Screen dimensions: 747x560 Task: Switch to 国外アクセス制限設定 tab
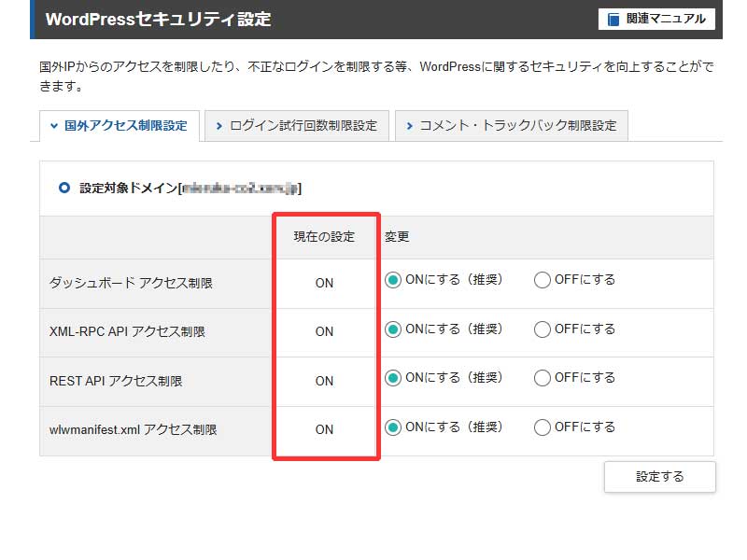[x=120, y=126]
